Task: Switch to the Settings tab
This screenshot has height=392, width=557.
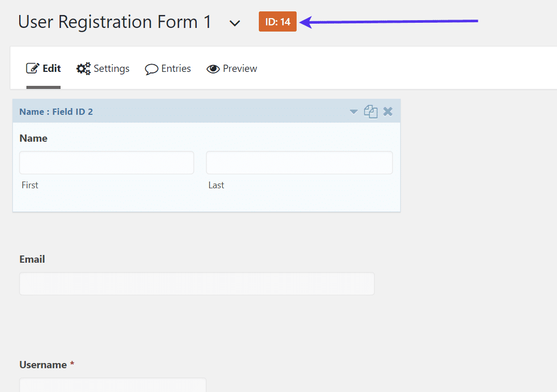Action: pyautogui.click(x=111, y=68)
